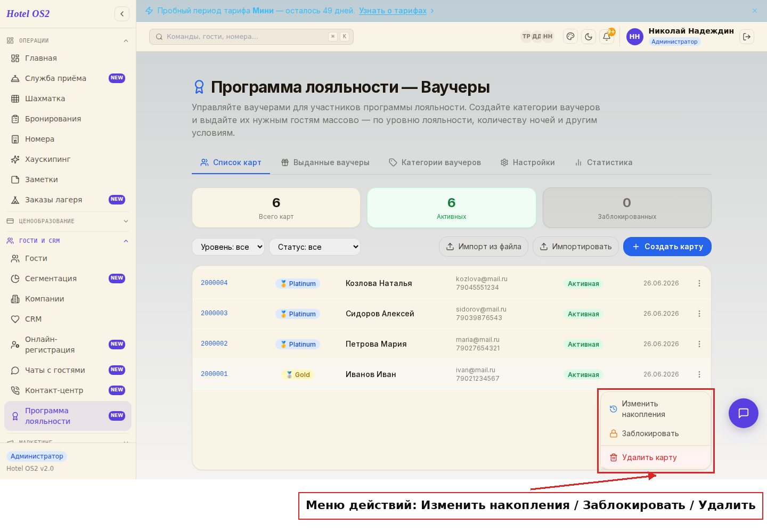The width and height of the screenshot is (767, 532).
Task: Open Номера in sidebar
Action: click(x=68, y=139)
